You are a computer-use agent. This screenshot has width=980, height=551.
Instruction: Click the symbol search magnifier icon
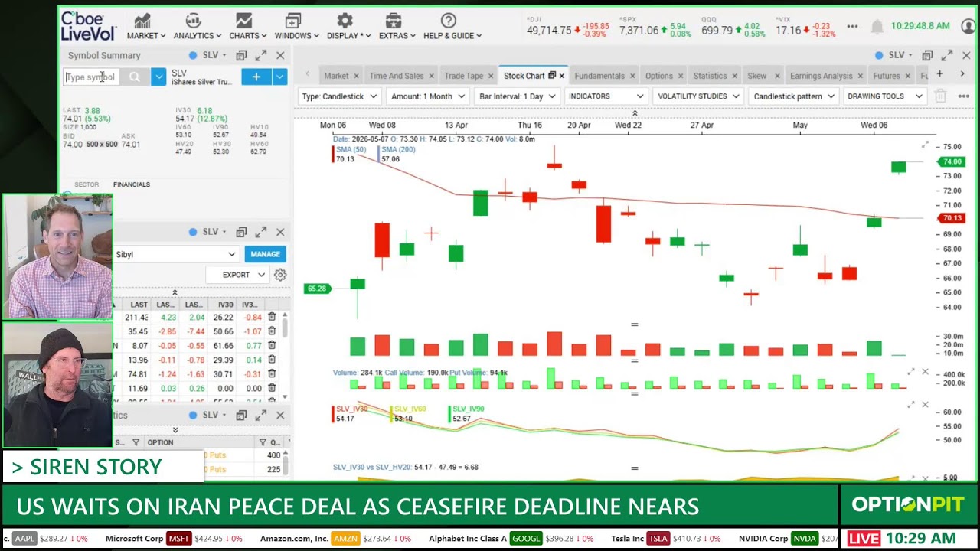(x=135, y=77)
